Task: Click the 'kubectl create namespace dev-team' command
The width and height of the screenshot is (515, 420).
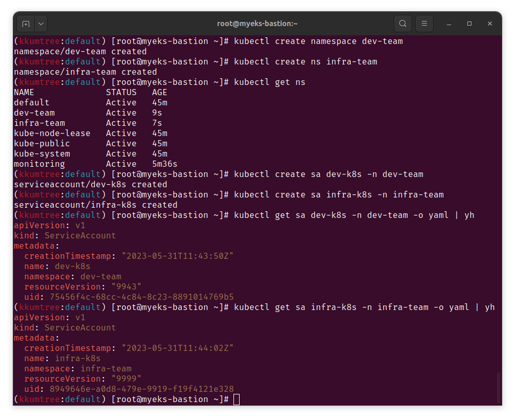Action: [318, 41]
